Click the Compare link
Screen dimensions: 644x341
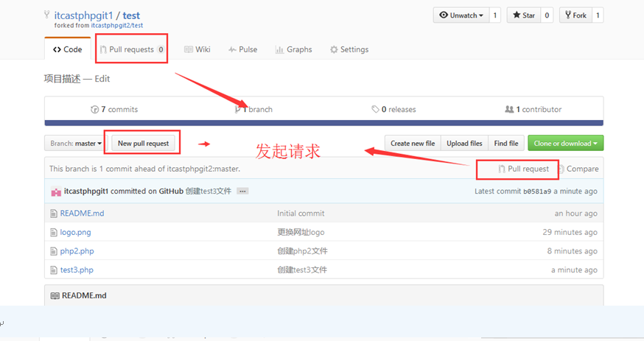pyautogui.click(x=578, y=169)
